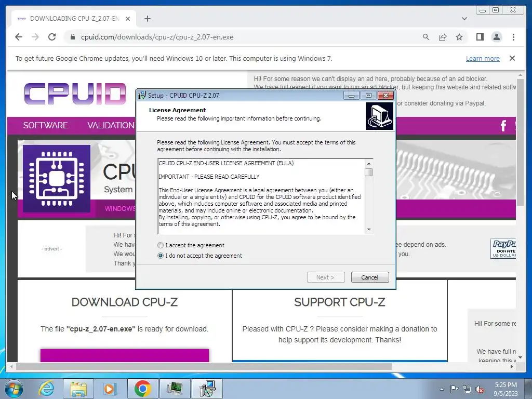
Task: Open the Chrome profile avatar menu
Action: tap(497, 37)
